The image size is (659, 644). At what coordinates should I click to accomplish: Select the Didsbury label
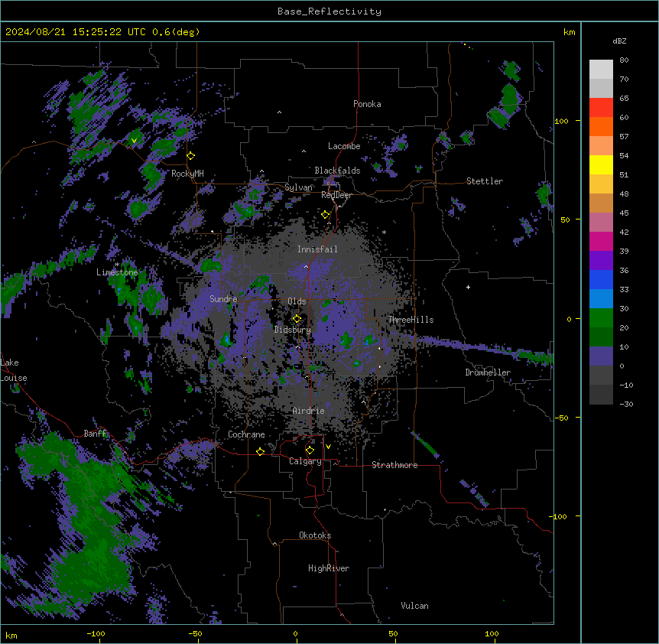pyautogui.click(x=293, y=330)
